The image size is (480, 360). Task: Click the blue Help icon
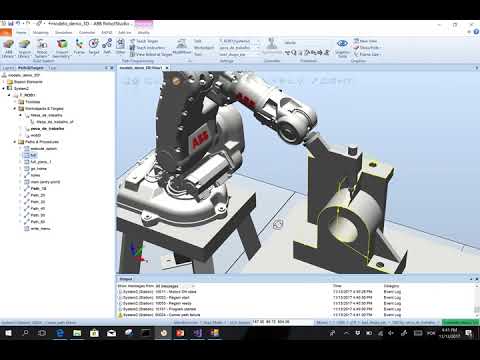click(476, 32)
